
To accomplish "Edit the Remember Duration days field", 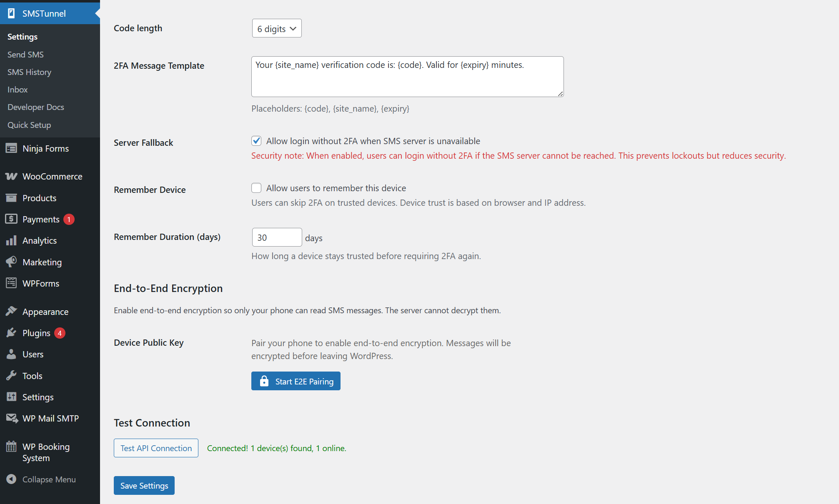I will click(276, 237).
